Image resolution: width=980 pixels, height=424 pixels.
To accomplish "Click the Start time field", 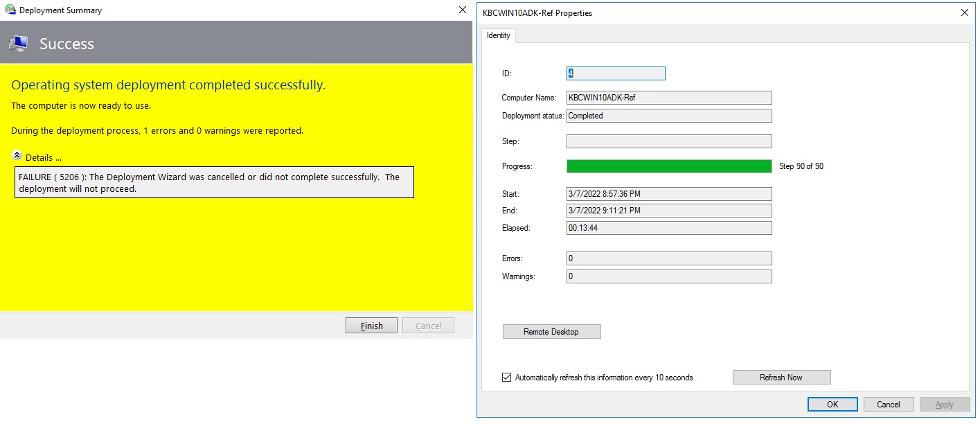I will 668,193.
